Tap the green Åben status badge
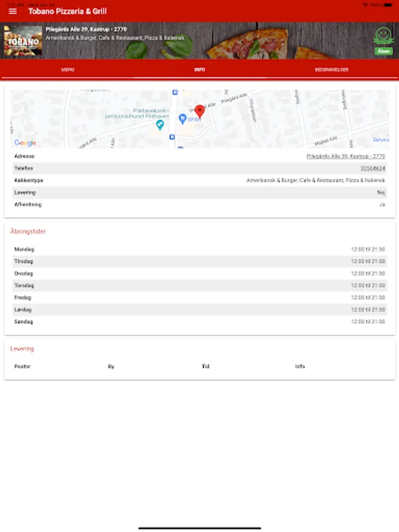 (x=384, y=51)
